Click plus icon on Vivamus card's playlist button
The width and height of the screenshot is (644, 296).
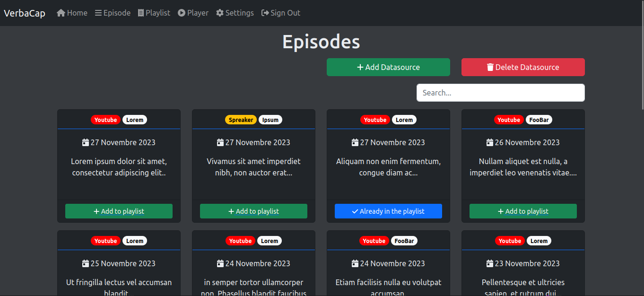[x=231, y=211]
